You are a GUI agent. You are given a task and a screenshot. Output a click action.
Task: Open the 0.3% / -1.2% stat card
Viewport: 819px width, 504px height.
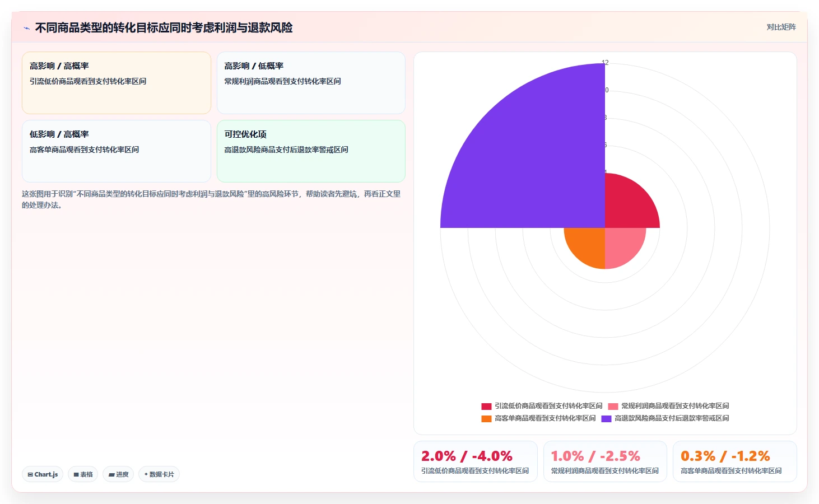734,461
